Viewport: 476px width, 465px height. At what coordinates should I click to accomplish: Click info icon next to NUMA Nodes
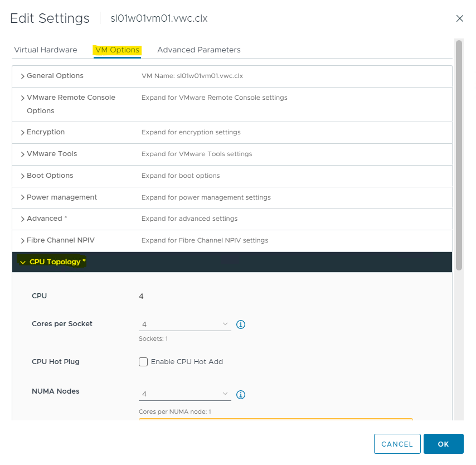tap(241, 395)
